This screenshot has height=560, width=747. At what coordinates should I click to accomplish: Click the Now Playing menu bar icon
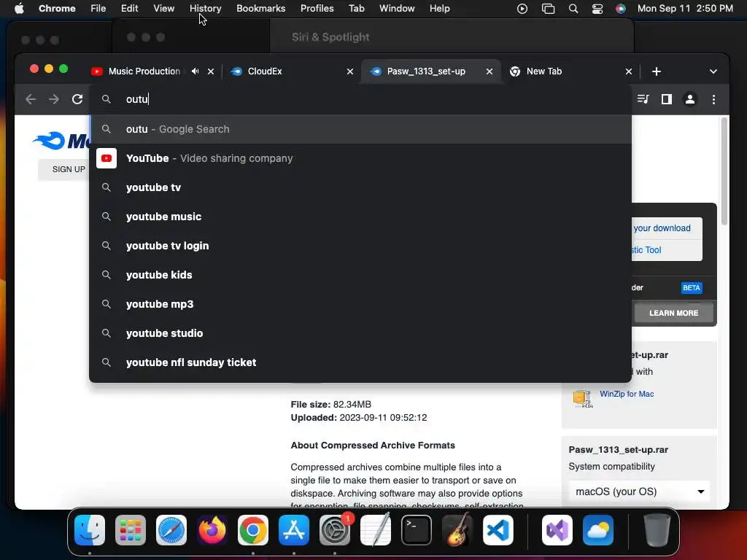pos(522,9)
